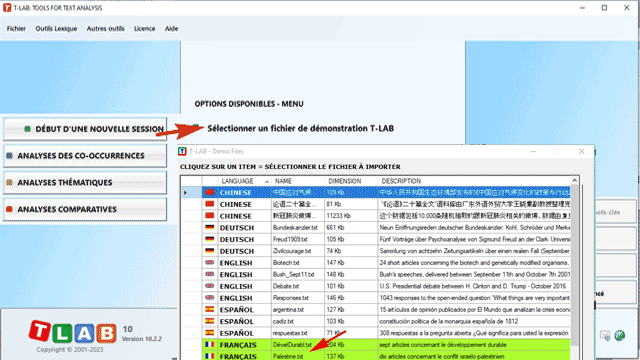Select the cadiz.txt file name
640x360 pixels.
283,322
